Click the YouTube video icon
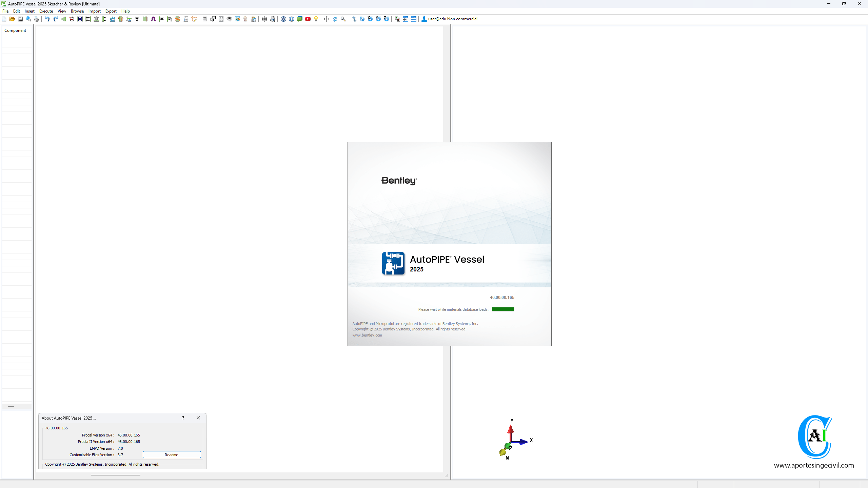Image resolution: width=868 pixels, height=488 pixels. 308,19
